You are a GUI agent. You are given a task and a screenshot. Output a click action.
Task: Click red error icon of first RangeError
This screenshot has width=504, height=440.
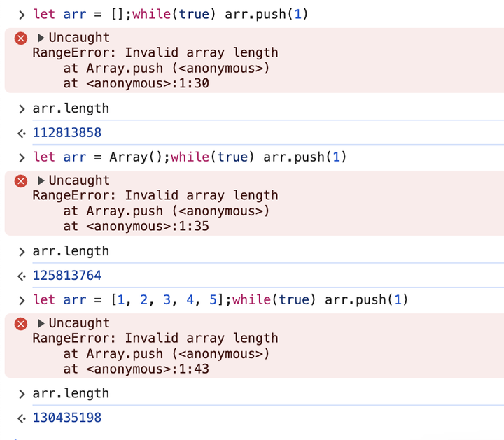click(x=21, y=38)
